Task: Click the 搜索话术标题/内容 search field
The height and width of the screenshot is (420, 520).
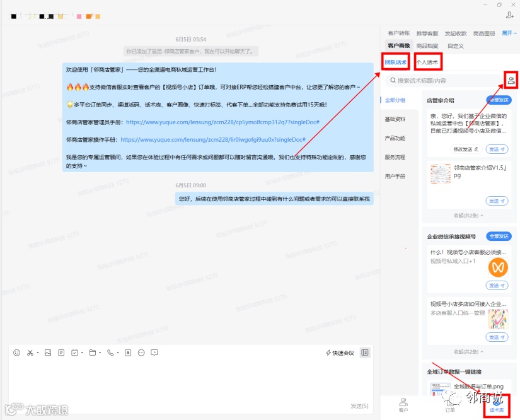Action: 443,81
